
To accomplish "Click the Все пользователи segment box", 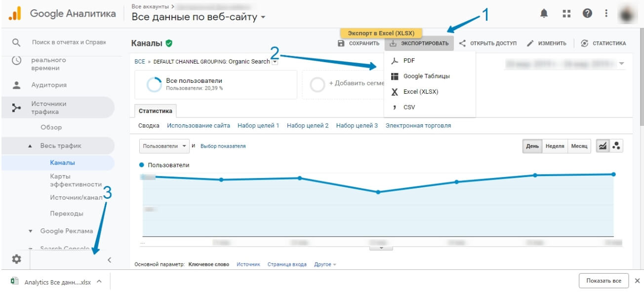I will pyautogui.click(x=215, y=84).
